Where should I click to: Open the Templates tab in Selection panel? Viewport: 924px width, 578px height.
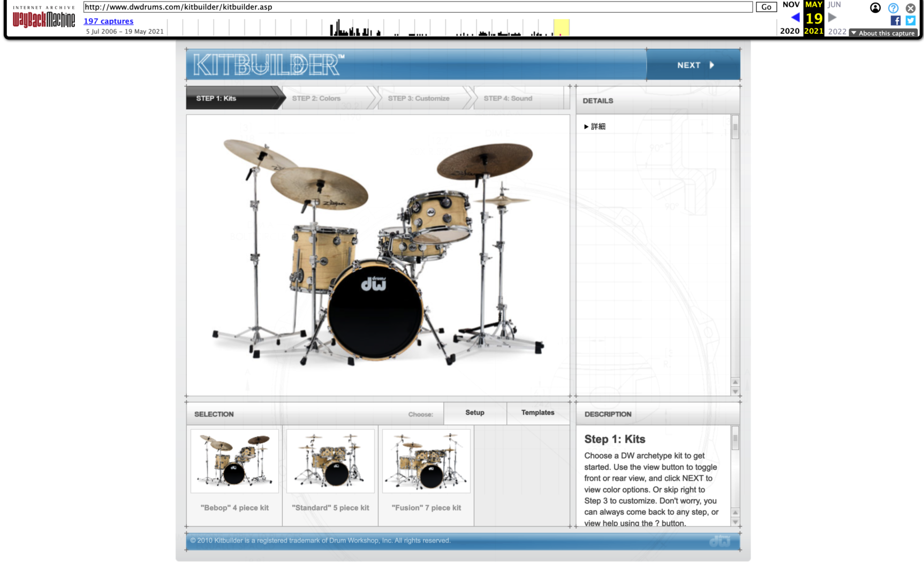[538, 413]
